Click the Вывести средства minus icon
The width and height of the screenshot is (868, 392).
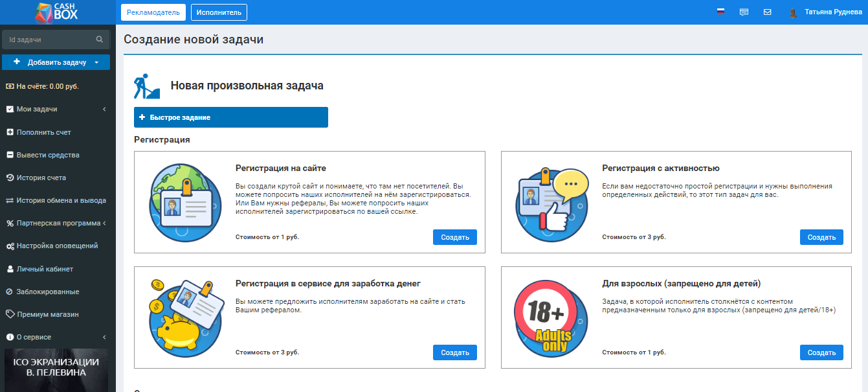click(9, 155)
